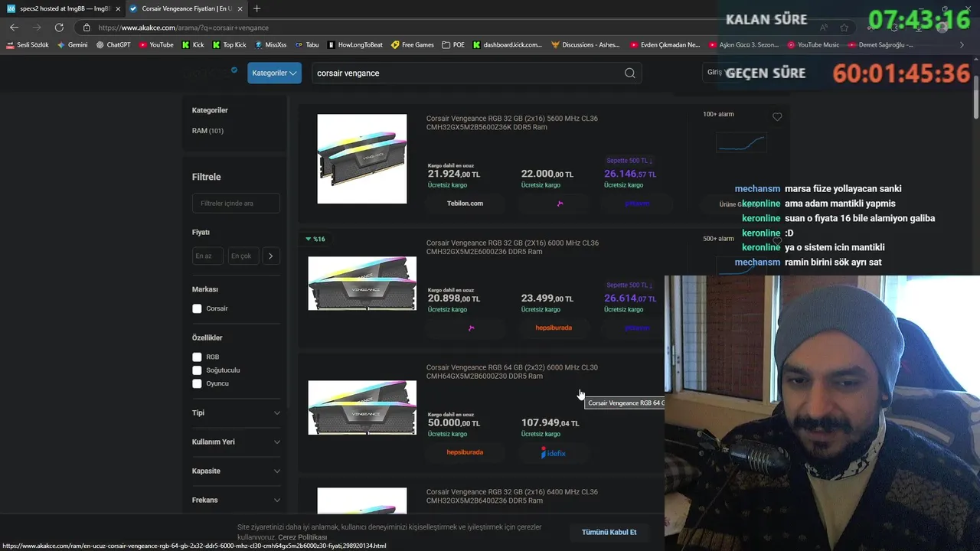This screenshot has height=551, width=980.
Task: Open the POE bookmarks folder
Action: click(x=453, y=44)
